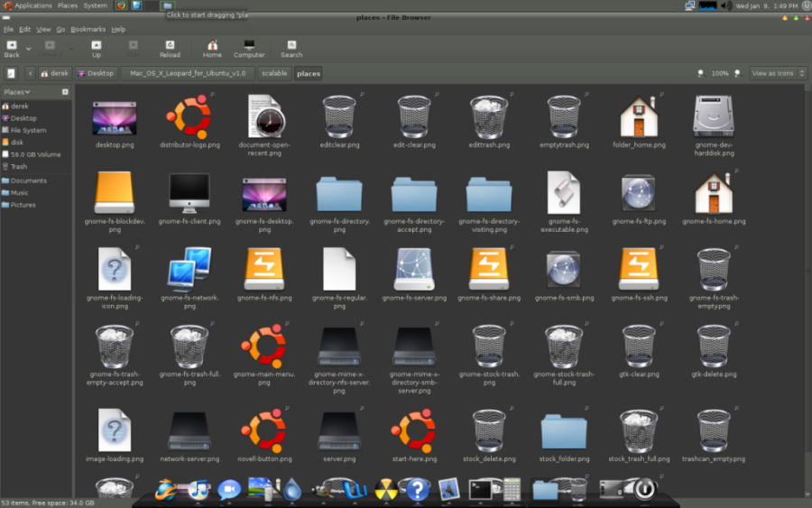Open the Help menu
Image resolution: width=812 pixels, height=508 pixels.
pos(118,30)
